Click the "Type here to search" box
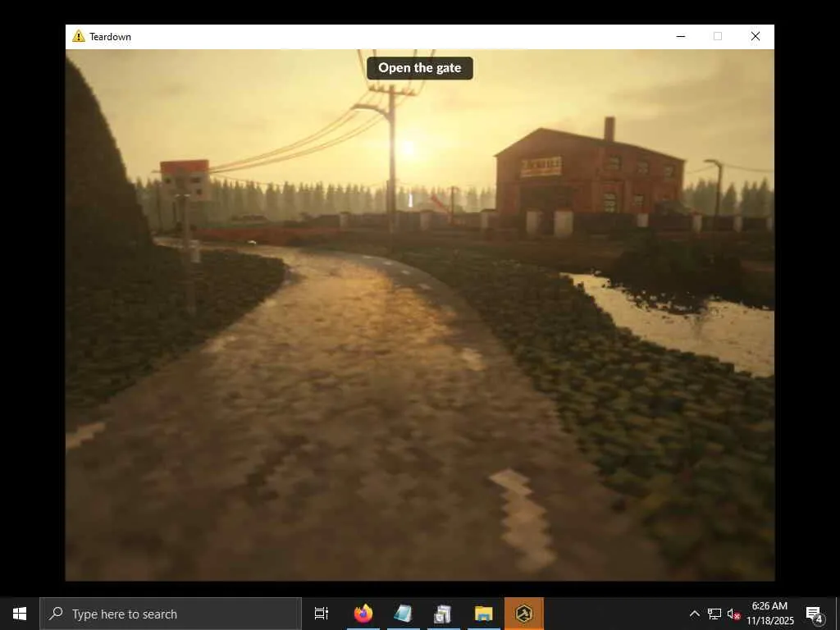Screen dimensions: 840x630 point(171,614)
